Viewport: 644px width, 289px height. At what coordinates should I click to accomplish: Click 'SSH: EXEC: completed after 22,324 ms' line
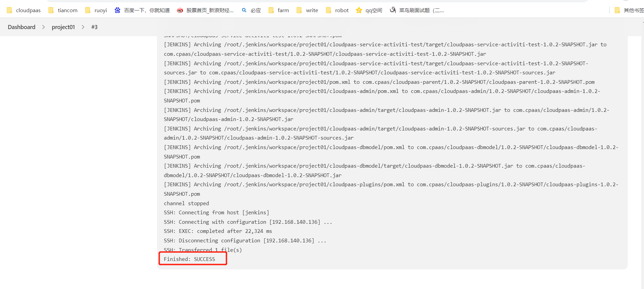pyautogui.click(x=218, y=231)
